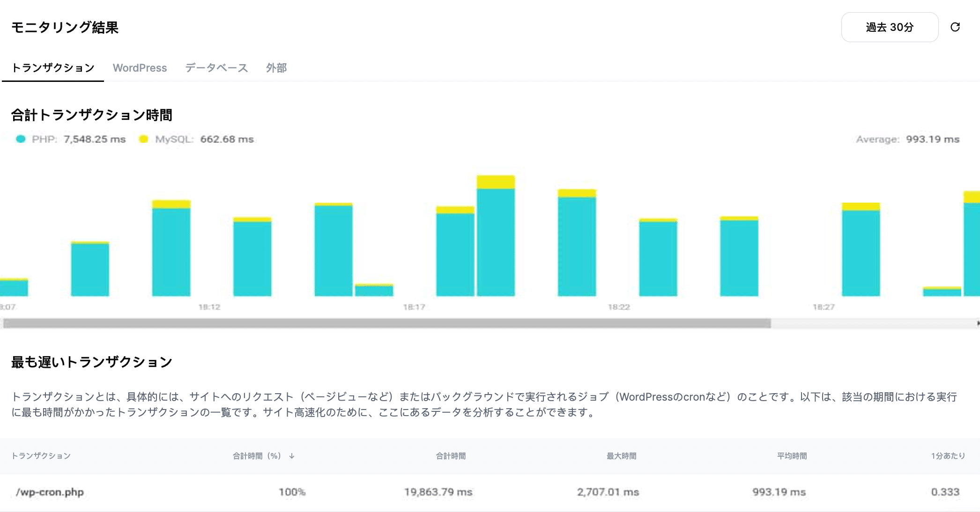Click the tallest bar near 18:18
The image size is (980, 512).
[495, 234]
